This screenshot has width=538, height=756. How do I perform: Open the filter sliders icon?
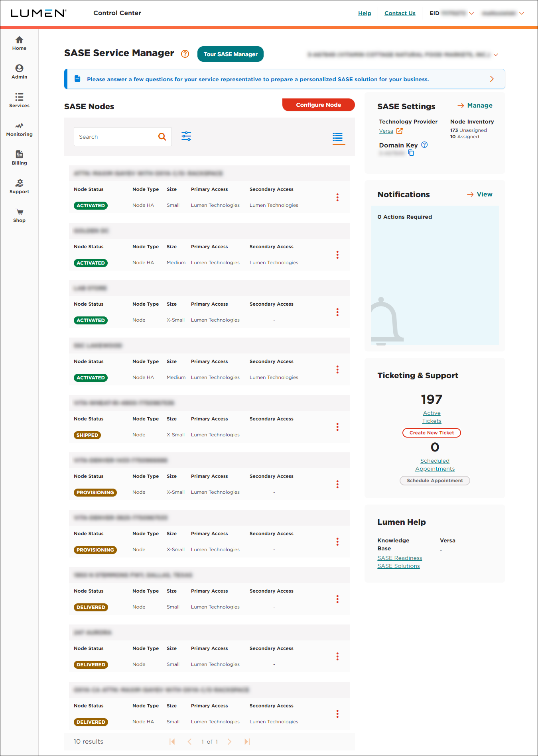[x=186, y=136]
